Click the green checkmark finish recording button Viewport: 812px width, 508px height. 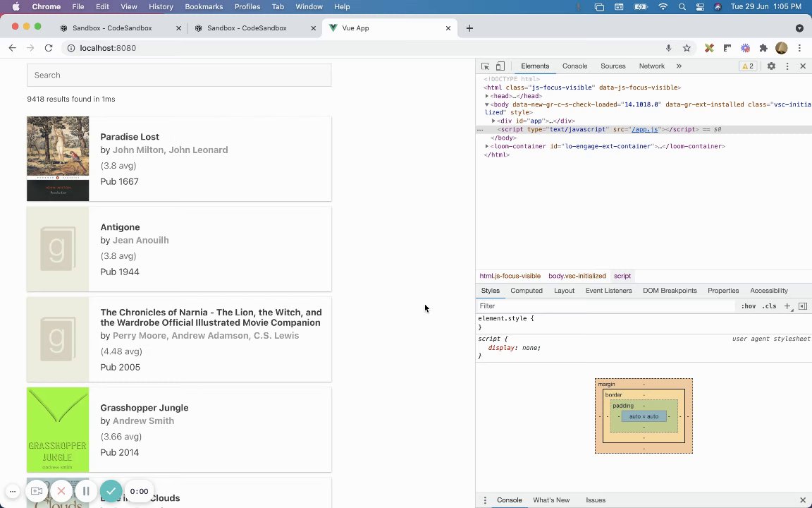pyautogui.click(x=111, y=491)
